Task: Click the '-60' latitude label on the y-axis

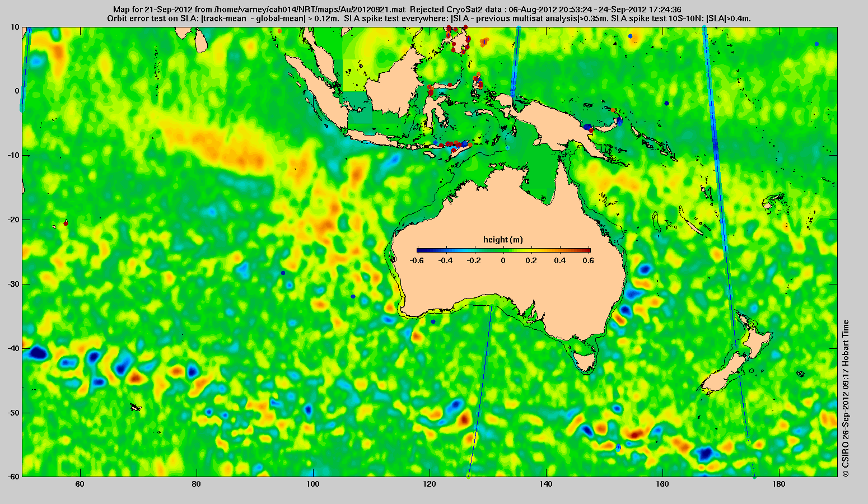Action: click(x=13, y=477)
